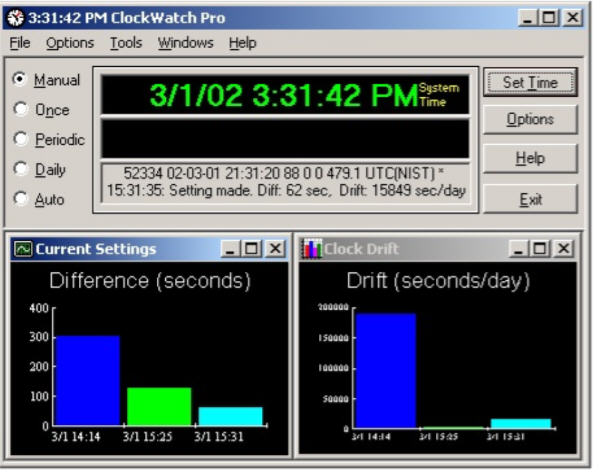Click the empty black message display panel
Image resolution: width=600 pixels, height=472 pixels.
[x=285, y=139]
